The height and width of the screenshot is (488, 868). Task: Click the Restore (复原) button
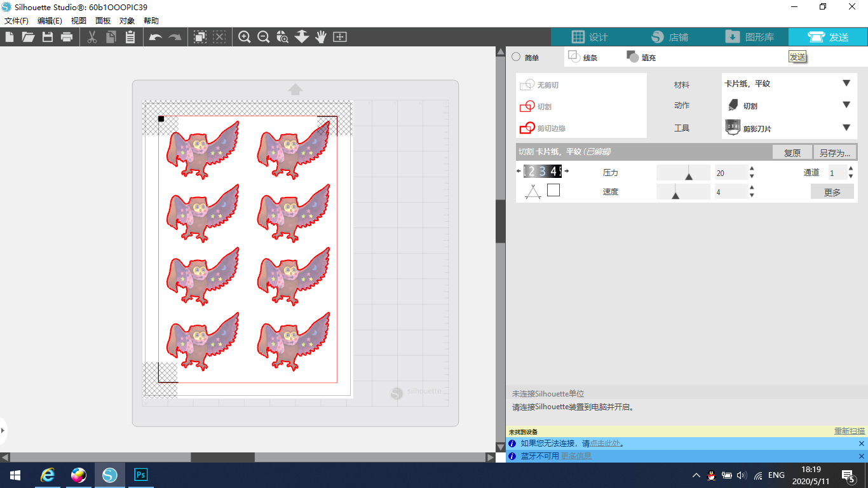[792, 152]
